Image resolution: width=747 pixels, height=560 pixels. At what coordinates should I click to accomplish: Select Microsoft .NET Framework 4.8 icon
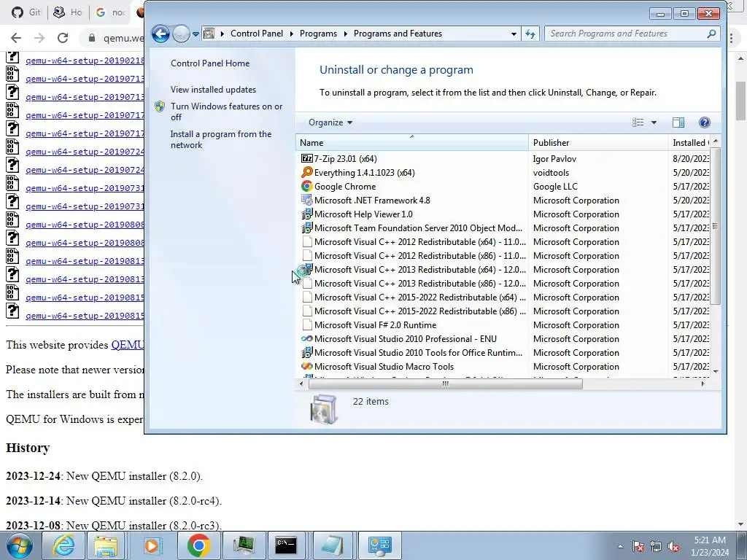coord(307,200)
